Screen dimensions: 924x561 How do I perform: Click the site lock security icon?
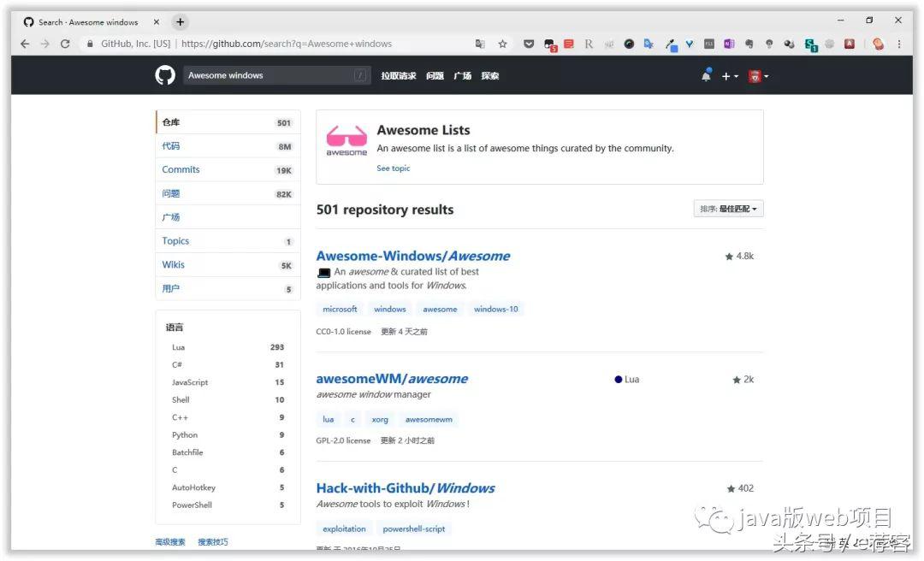pyautogui.click(x=90, y=44)
